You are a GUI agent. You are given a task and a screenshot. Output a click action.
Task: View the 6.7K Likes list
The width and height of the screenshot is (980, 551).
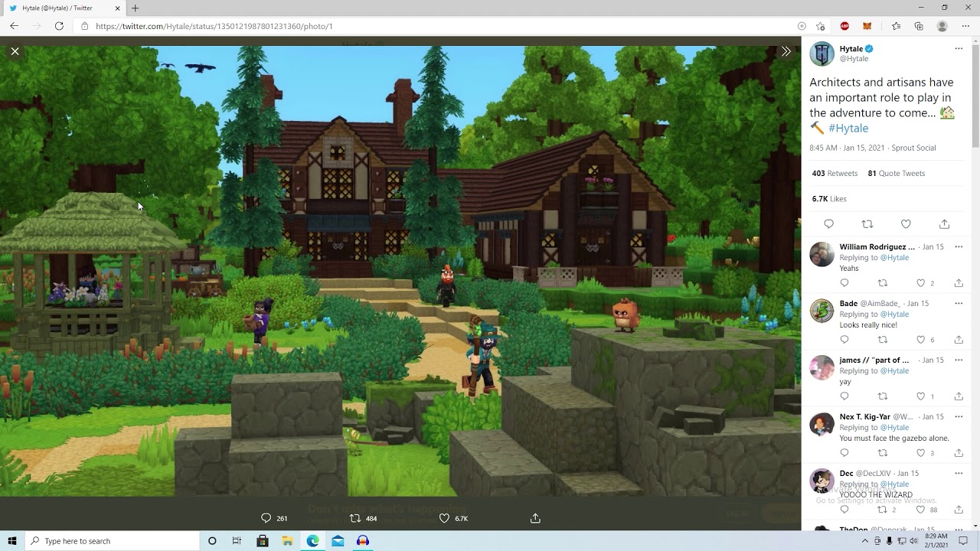[x=829, y=198]
